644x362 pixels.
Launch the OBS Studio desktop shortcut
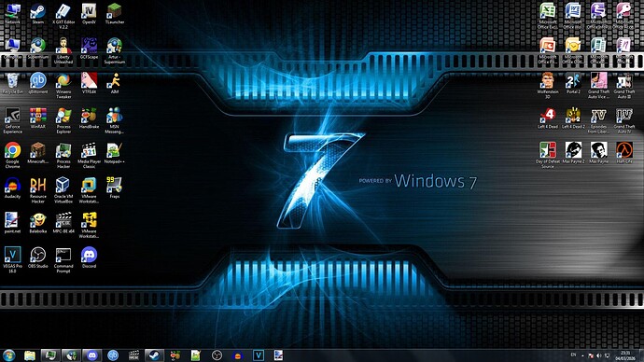click(37, 258)
